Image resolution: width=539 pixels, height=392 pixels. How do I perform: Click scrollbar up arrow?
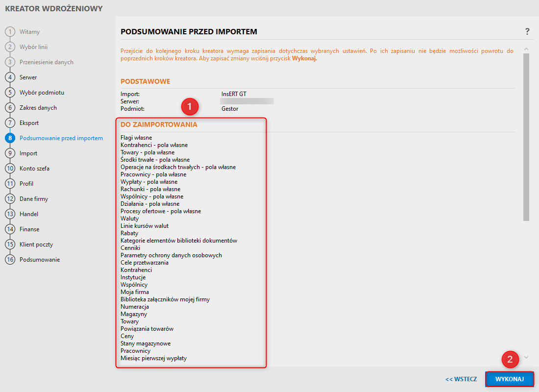[526, 49]
